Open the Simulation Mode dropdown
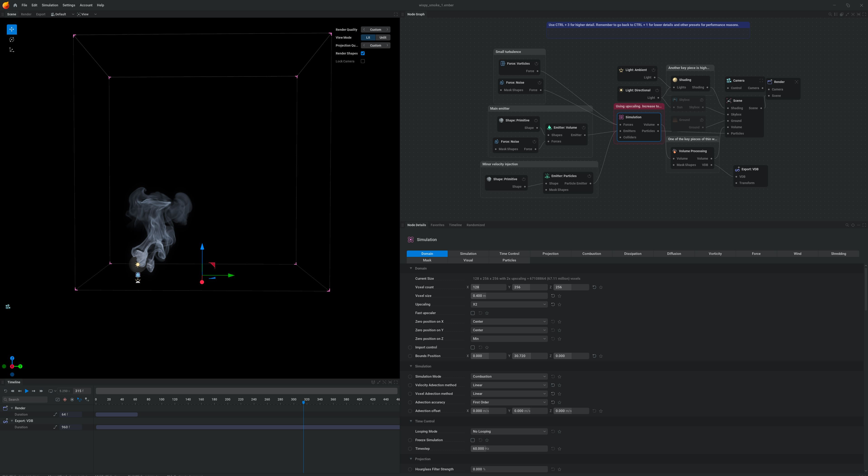Viewport: 868px width, 476px height. coord(509,377)
